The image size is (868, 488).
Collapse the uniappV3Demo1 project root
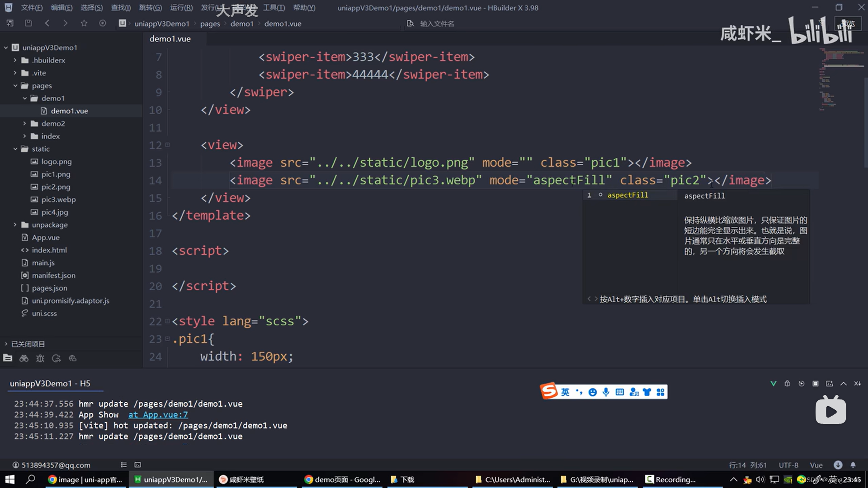pyautogui.click(x=6, y=47)
